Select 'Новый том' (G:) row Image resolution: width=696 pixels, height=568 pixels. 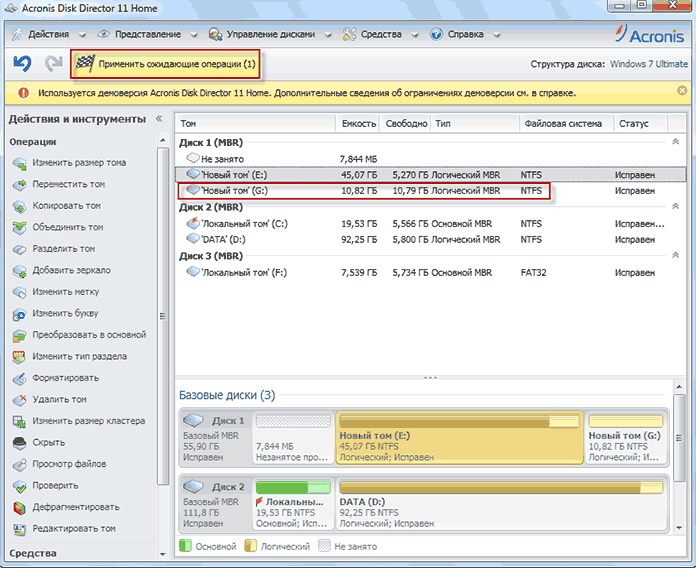431,191
